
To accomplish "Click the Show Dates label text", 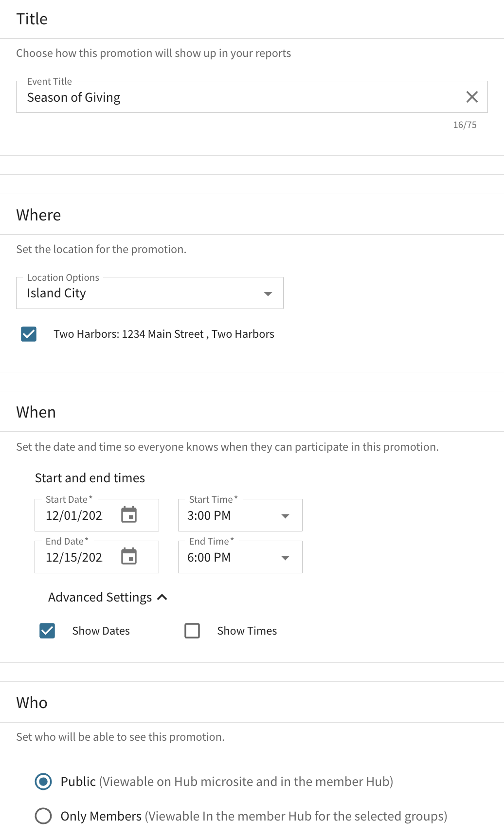I will tap(101, 631).
